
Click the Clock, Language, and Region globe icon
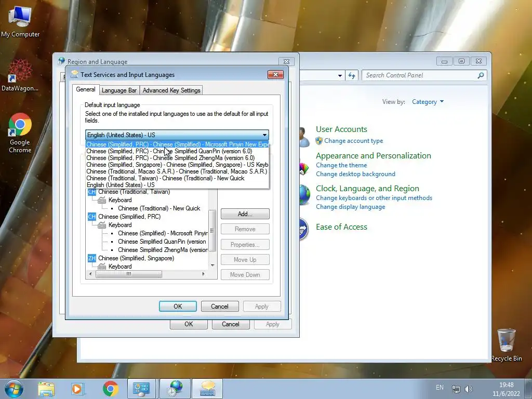pos(304,195)
